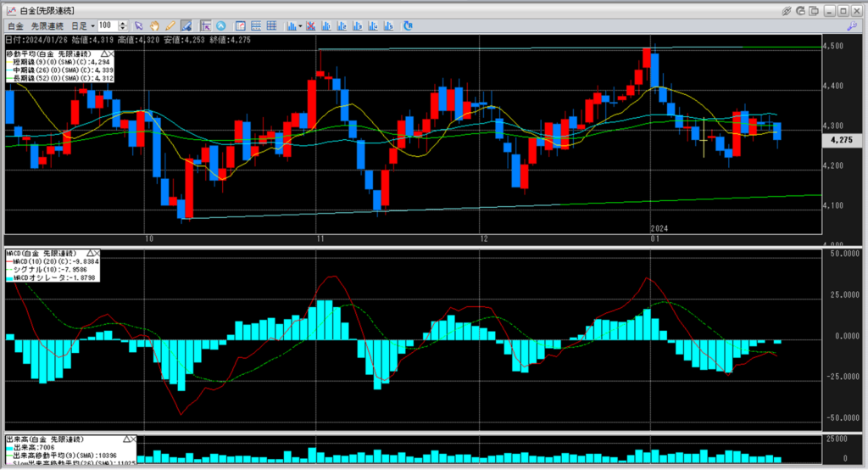Select the arrow pointer tool
Viewport: 868px width, 470px height.
[x=138, y=26]
